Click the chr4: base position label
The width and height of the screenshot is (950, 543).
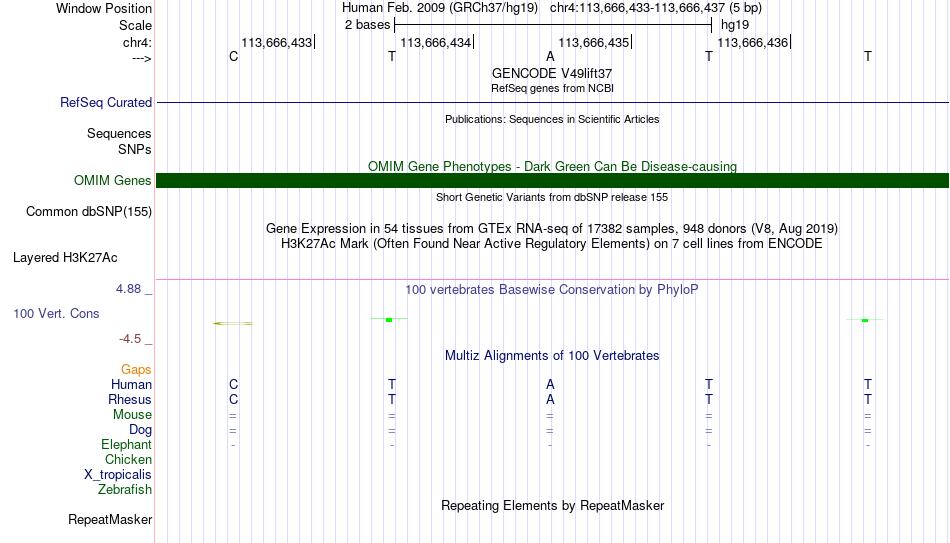pyautogui.click(x=137, y=42)
